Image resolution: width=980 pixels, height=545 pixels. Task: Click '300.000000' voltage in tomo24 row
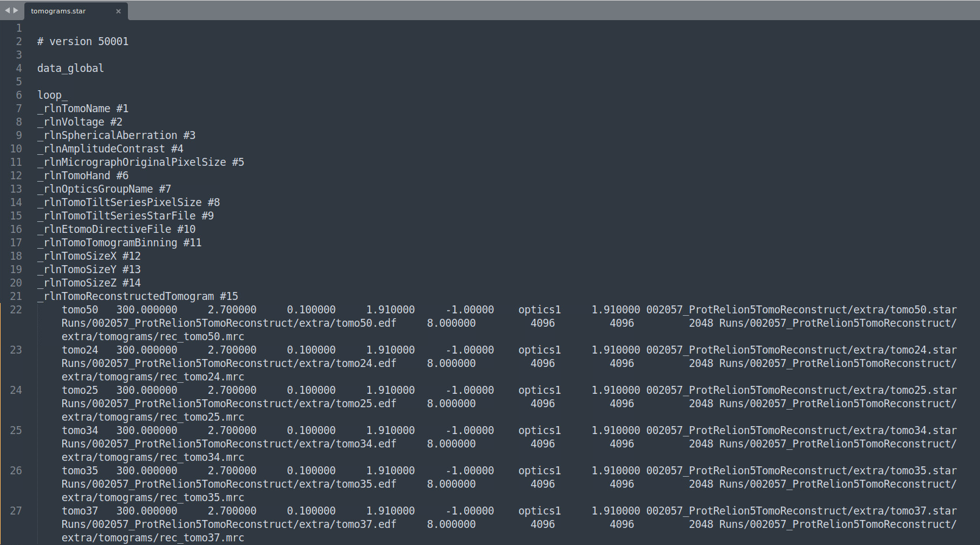coord(147,350)
